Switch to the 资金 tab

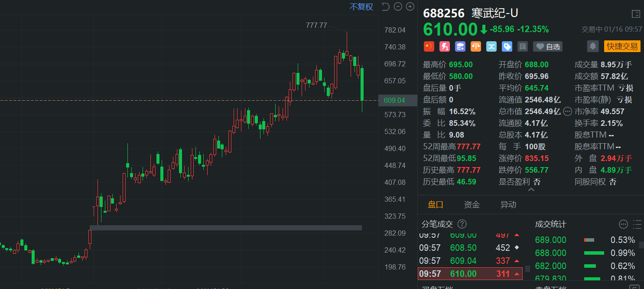pos(472,205)
